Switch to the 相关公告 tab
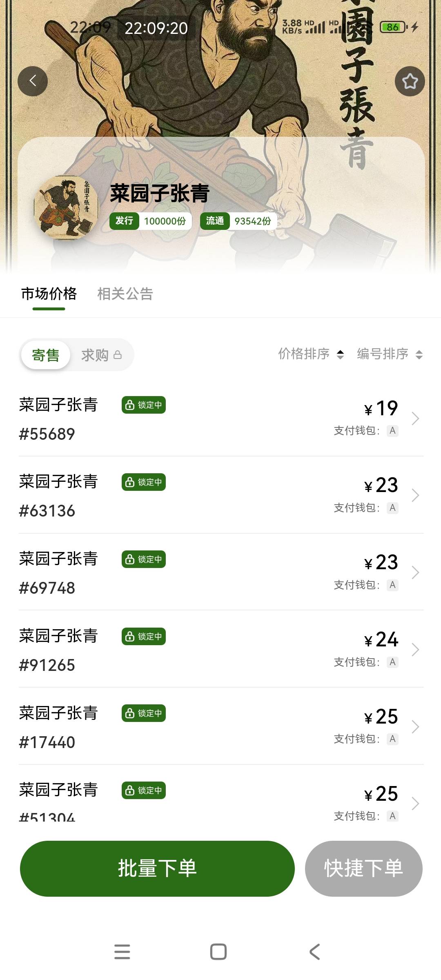Screen dimensions: 441x980 coord(125,294)
